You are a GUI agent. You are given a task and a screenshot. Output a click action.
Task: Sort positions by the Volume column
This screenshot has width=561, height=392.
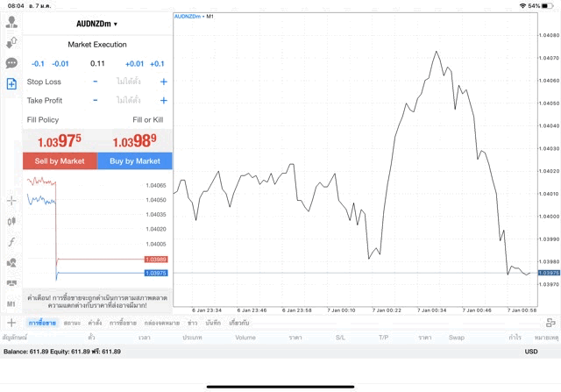click(245, 338)
